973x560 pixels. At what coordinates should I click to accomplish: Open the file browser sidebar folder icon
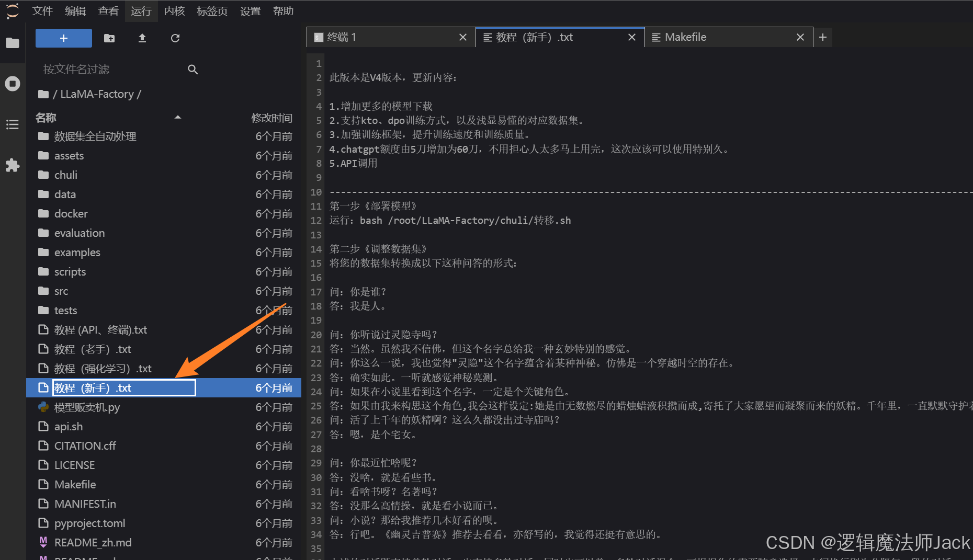tap(13, 43)
